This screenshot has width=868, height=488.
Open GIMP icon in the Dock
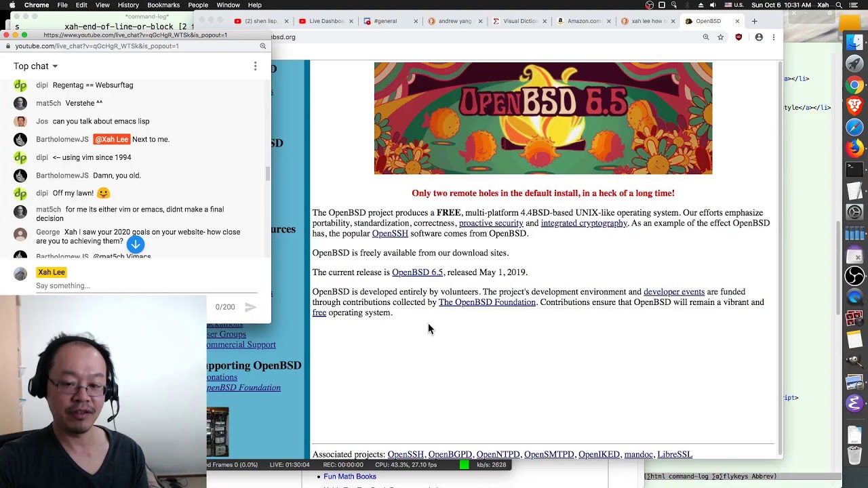pyautogui.click(x=854, y=361)
